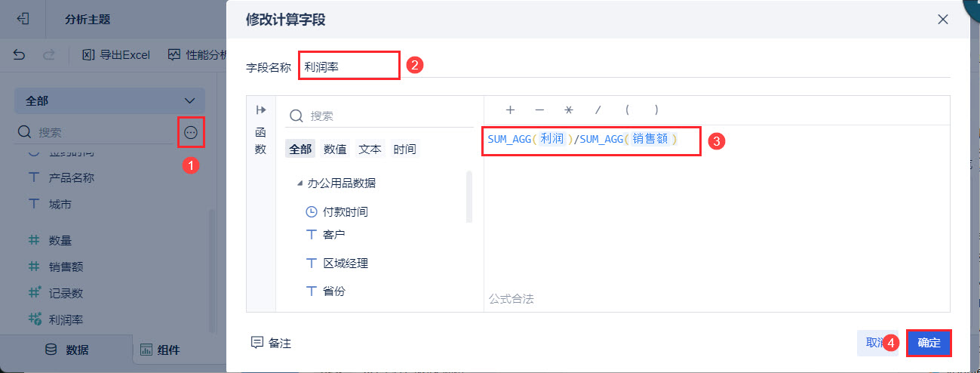Click the 字段名称 field name input

pos(349,66)
